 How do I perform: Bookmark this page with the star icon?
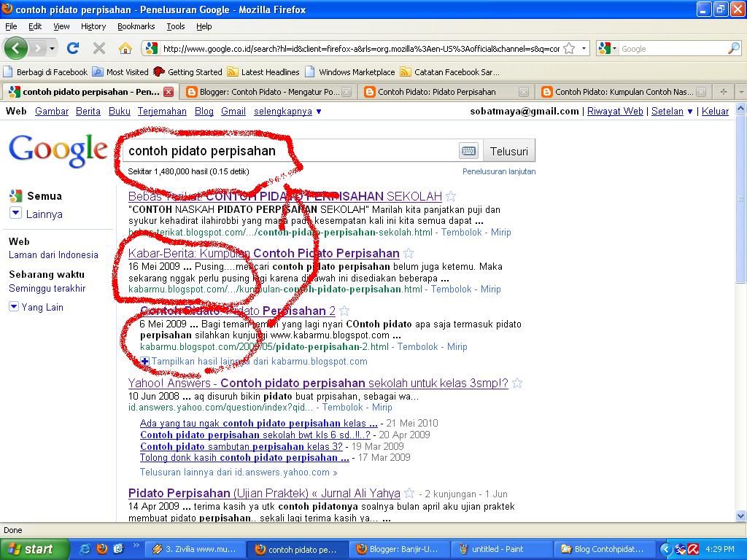[569, 49]
